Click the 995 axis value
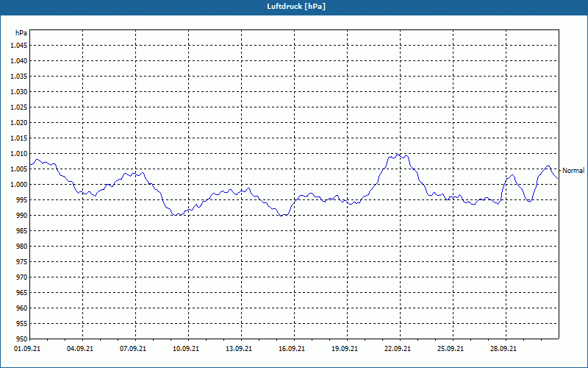This screenshot has height=368, width=588. coord(22,199)
